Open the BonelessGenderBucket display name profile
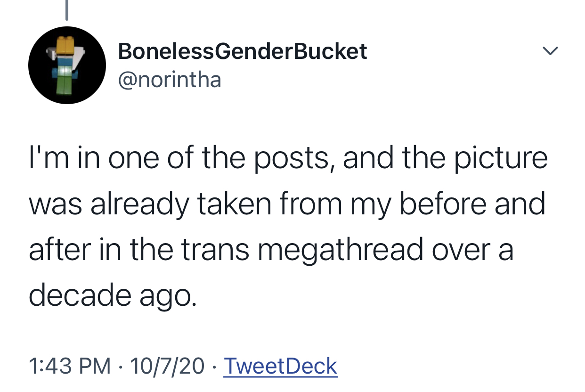 click(243, 51)
